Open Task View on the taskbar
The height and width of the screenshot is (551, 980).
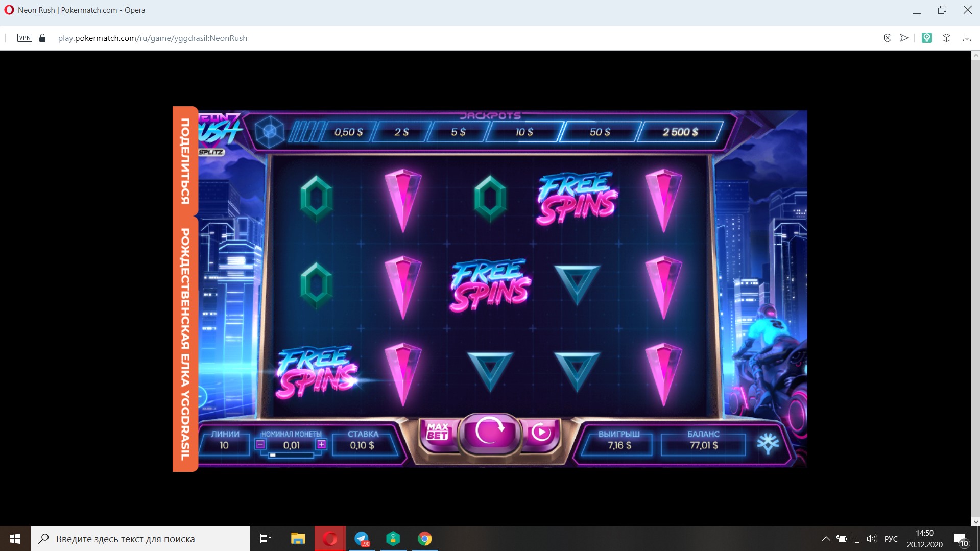coord(266,539)
